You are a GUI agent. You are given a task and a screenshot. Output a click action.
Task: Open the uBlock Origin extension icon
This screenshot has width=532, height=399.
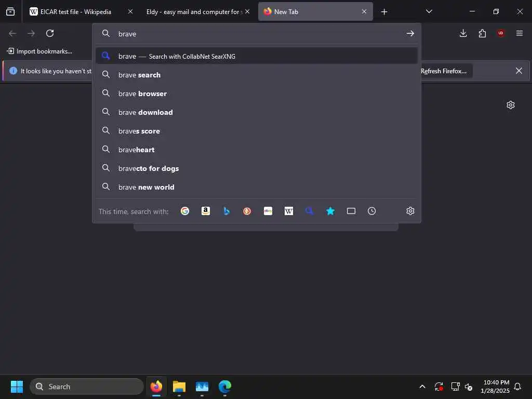pyautogui.click(x=501, y=33)
